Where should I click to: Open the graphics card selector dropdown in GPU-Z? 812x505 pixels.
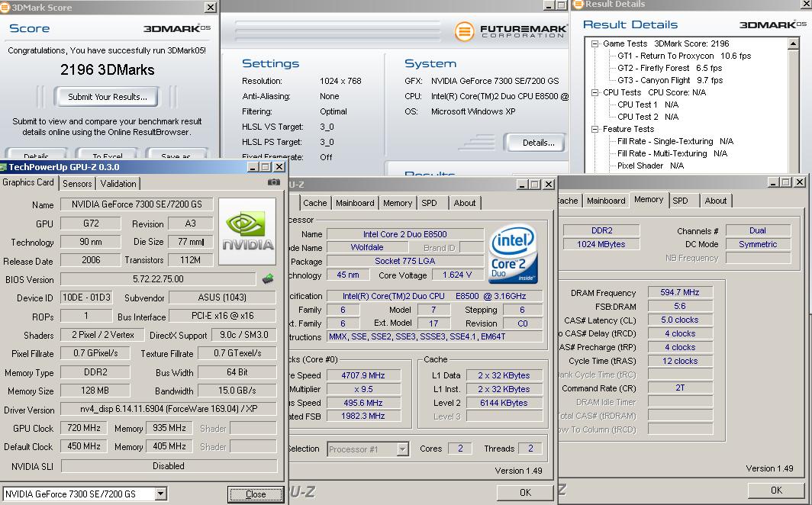coord(160,494)
